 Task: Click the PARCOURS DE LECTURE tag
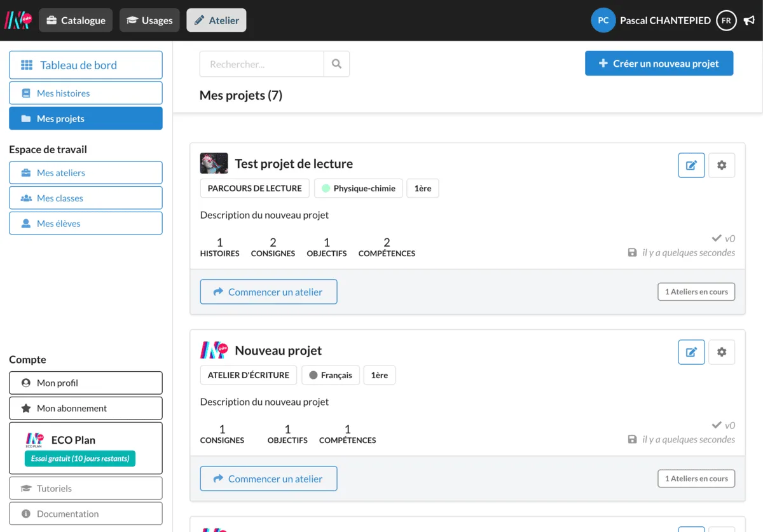(255, 188)
